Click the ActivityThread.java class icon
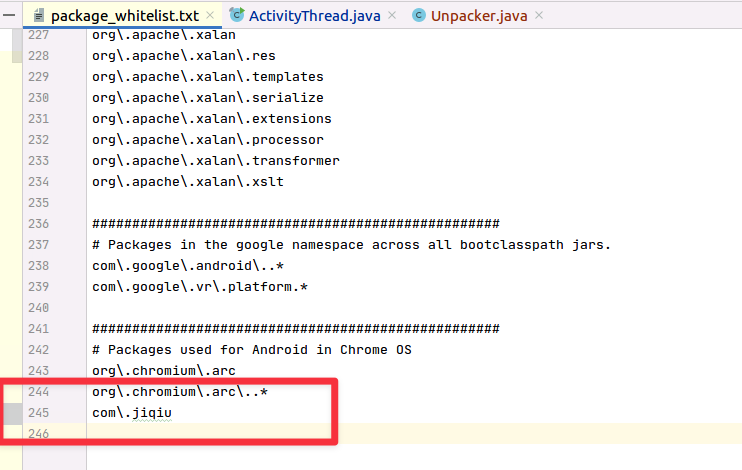Screen dimensions: 742x470 click(x=236, y=15)
